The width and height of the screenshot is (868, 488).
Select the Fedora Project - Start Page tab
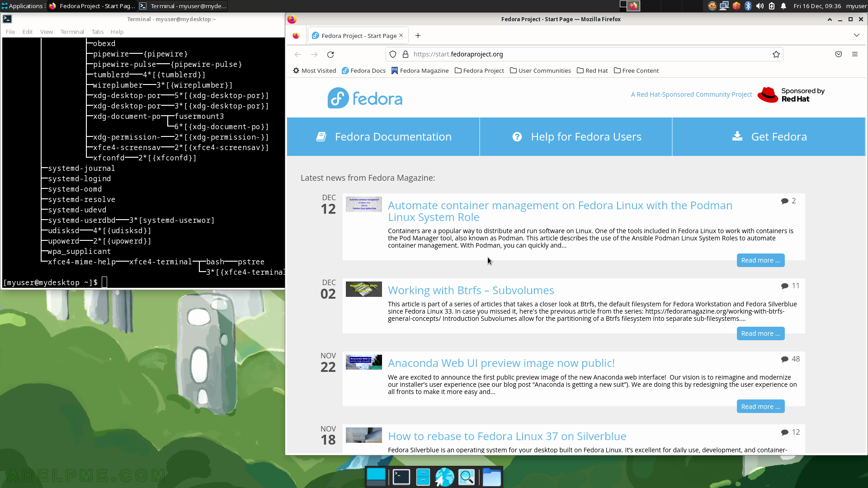pos(358,36)
